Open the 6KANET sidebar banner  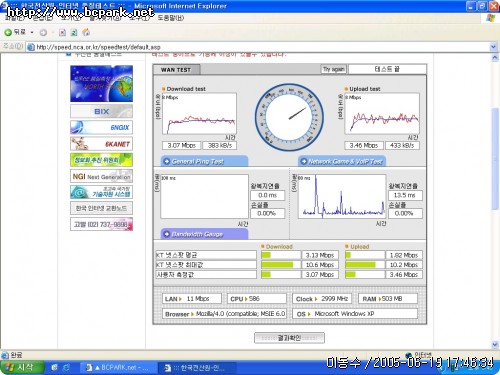point(101,144)
